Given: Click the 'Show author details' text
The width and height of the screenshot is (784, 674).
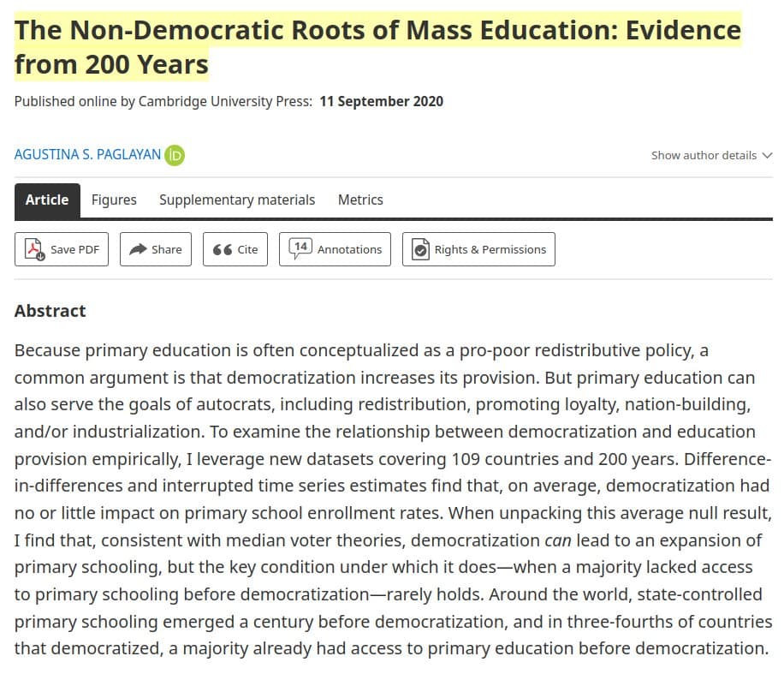Looking at the screenshot, I should (x=704, y=156).
